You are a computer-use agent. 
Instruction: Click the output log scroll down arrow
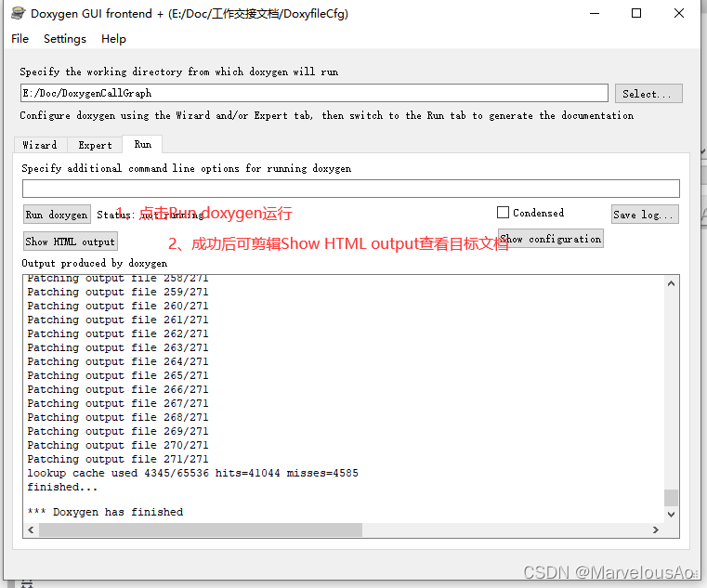(x=671, y=514)
